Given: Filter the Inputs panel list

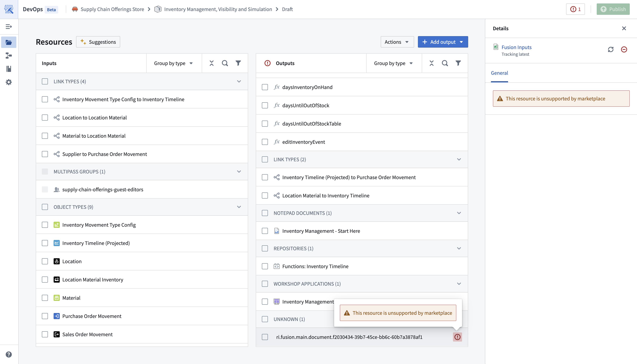Looking at the screenshot, I should (238, 63).
